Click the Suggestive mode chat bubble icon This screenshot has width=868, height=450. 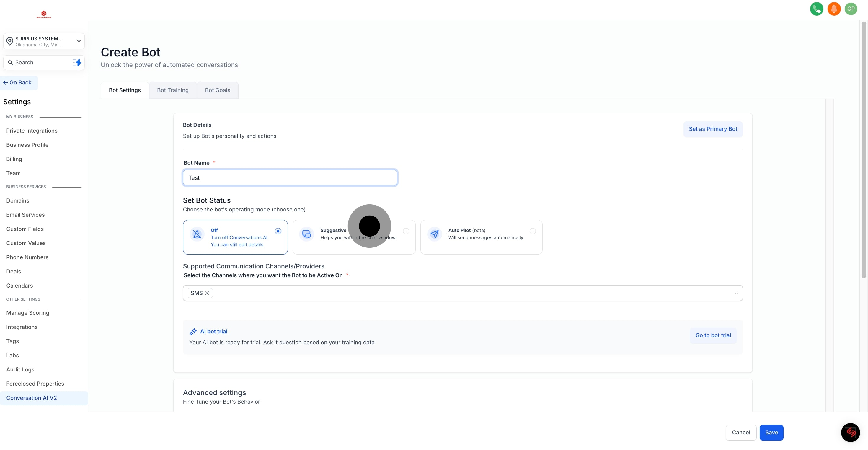(x=306, y=234)
